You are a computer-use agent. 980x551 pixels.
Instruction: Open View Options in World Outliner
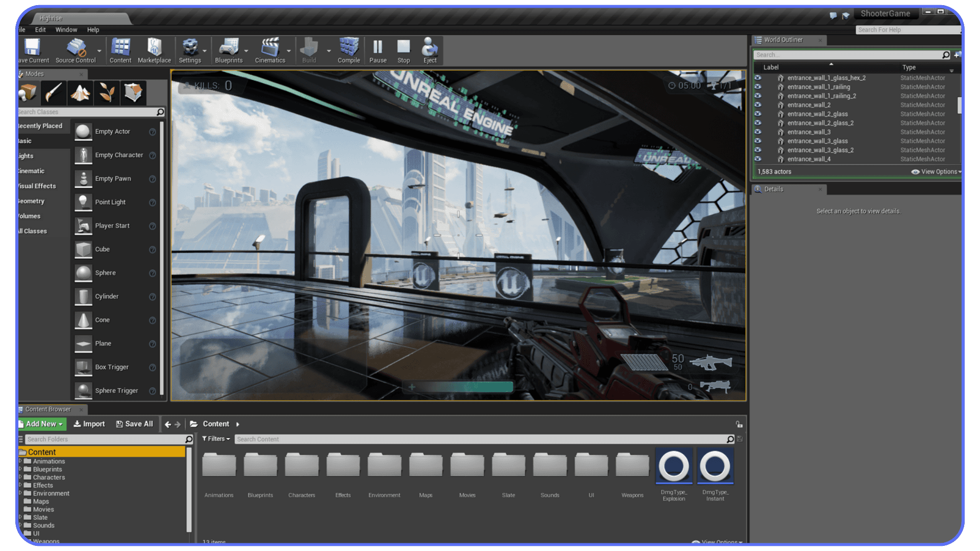(x=935, y=171)
